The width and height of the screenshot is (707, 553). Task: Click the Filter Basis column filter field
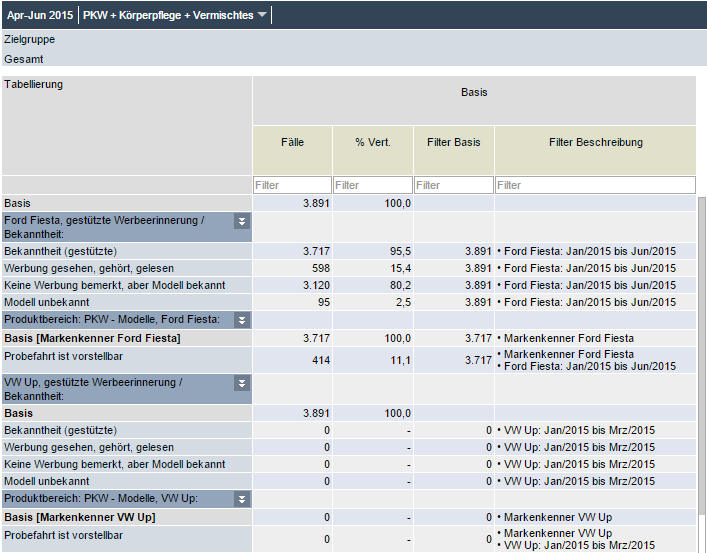click(x=454, y=185)
